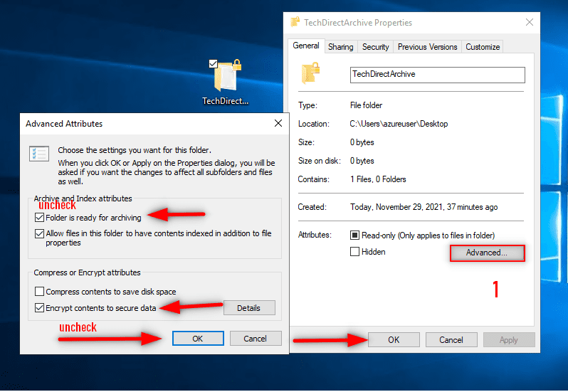Viewport: 568px width, 392px height.
Task: Click the TechDirectArchive folder name field
Action: coord(437,74)
